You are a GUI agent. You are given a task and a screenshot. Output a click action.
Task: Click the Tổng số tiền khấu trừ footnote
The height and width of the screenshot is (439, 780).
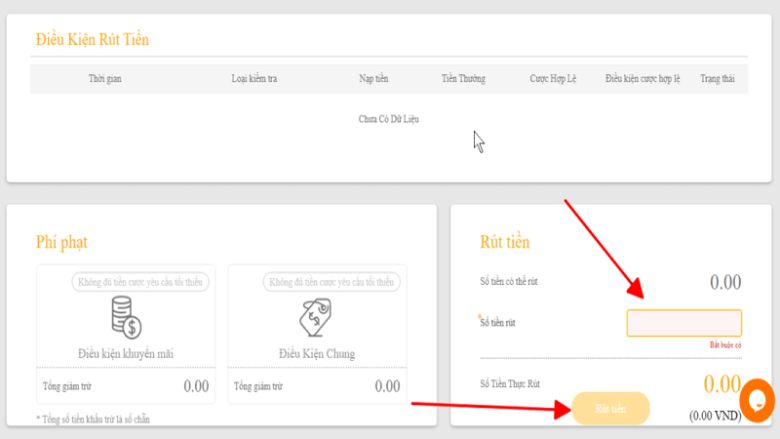93,419
